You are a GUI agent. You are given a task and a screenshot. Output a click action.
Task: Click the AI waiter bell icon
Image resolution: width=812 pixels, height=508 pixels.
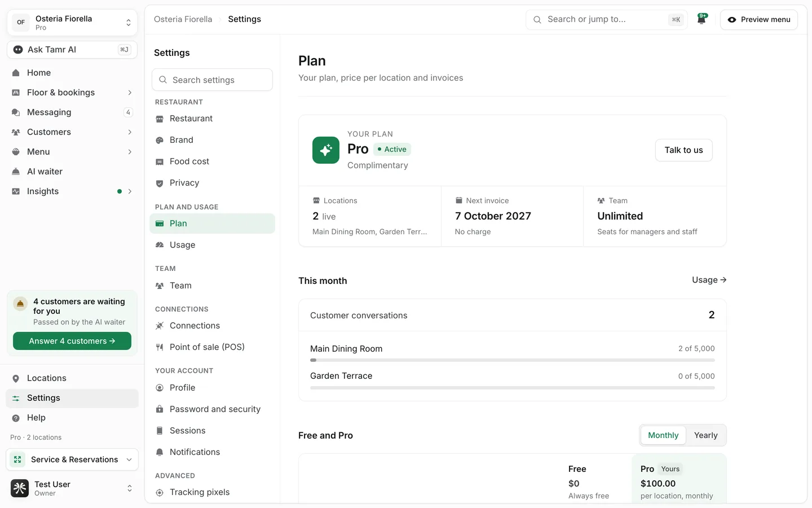click(x=16, y=172)
